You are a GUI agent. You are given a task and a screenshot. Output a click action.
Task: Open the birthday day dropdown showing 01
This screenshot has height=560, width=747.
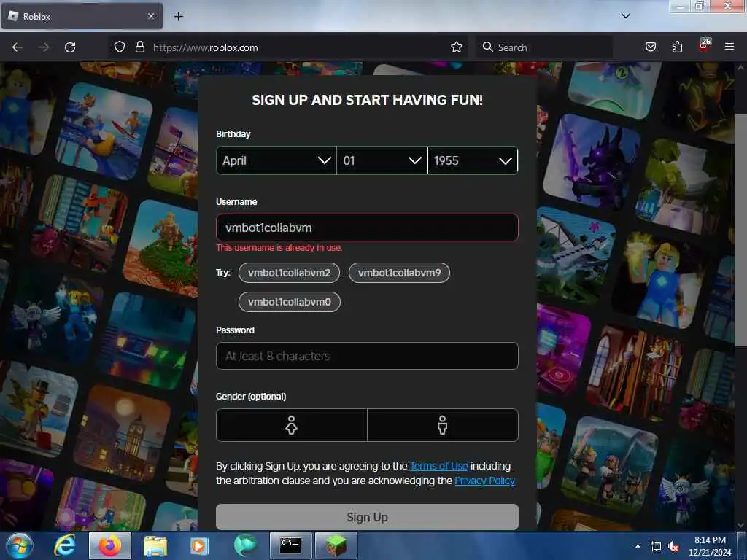pos(382,160)
